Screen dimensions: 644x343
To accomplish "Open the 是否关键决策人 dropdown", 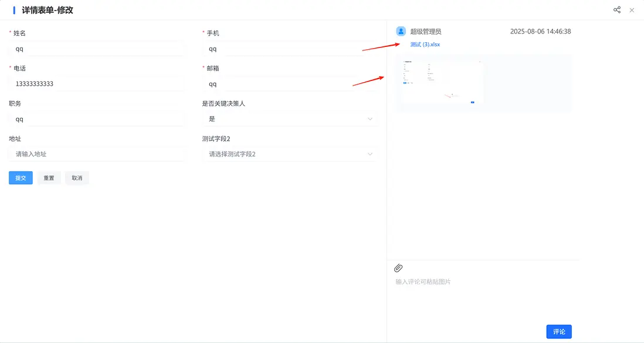I will click(x=290, y=118).
